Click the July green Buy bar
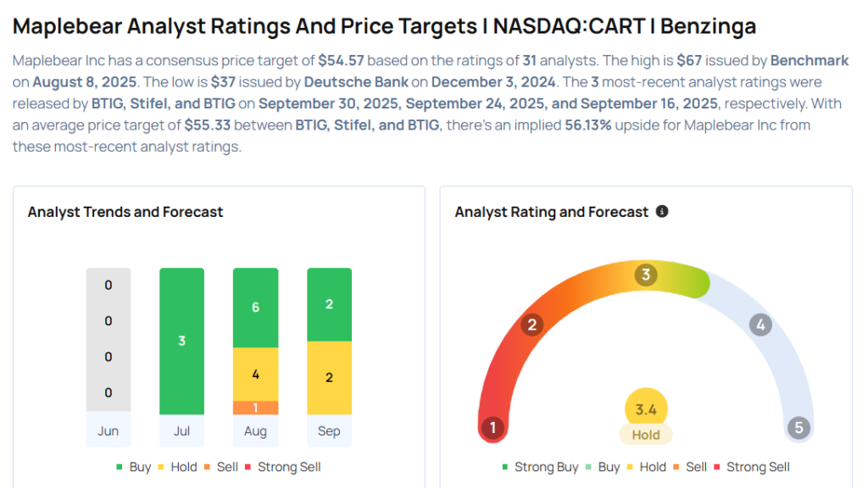Screen dimensions: 868x488 181,341
